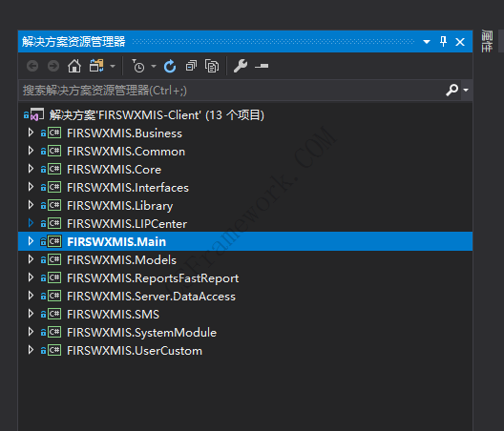
Task: Select the solution 'FIRSWXMIS-Client' root node
Action: pos(157,115)
